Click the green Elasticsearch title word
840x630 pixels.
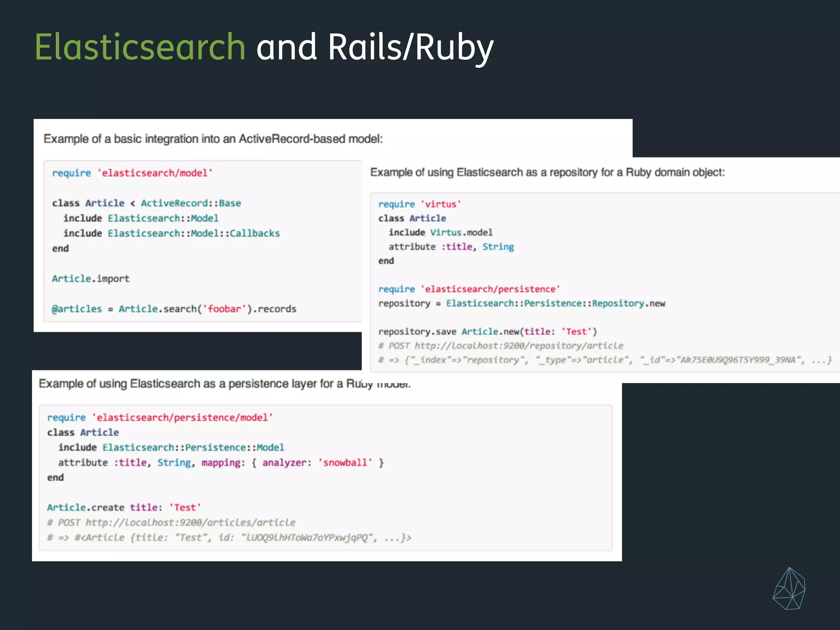[139, 47]
